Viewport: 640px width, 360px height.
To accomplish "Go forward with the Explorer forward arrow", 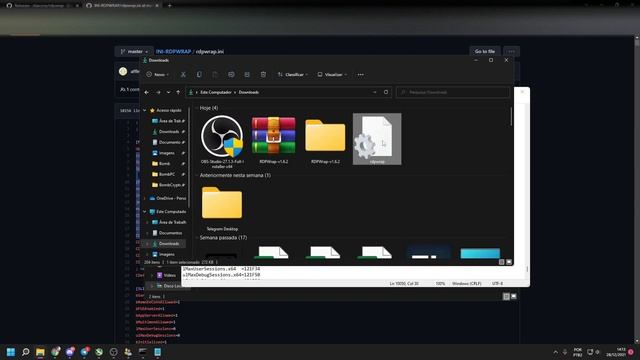I will (x=158, y=92).
